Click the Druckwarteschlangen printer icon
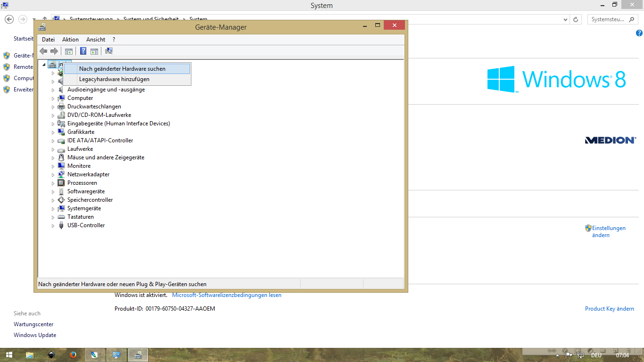The height and width of the screenshot is (362, 644). click(61, 107)
